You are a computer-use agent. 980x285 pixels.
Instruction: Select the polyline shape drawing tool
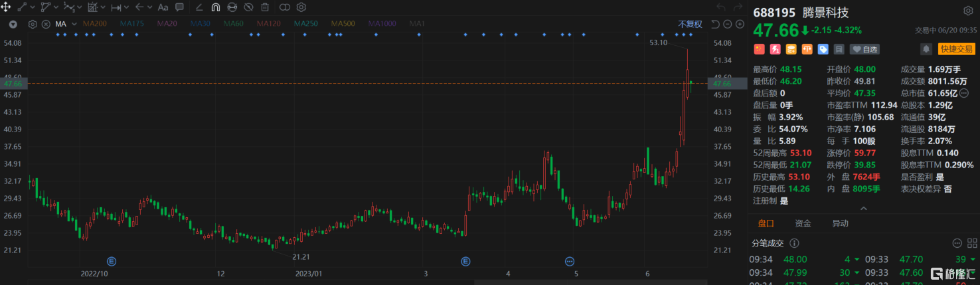click(45, 7)
